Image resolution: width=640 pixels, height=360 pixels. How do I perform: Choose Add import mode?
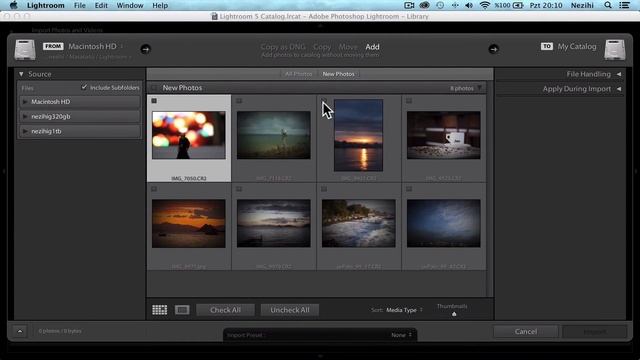click(372, 47)
